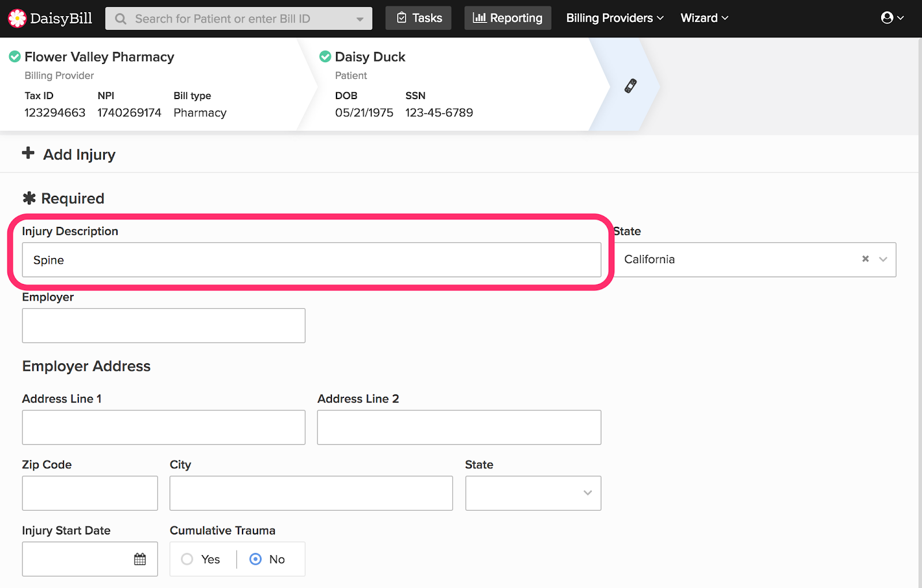This screenshot has height=588, width=922.
Task: Click the Injury Description field
Action: pyautogui.click(x=312, y=260)
